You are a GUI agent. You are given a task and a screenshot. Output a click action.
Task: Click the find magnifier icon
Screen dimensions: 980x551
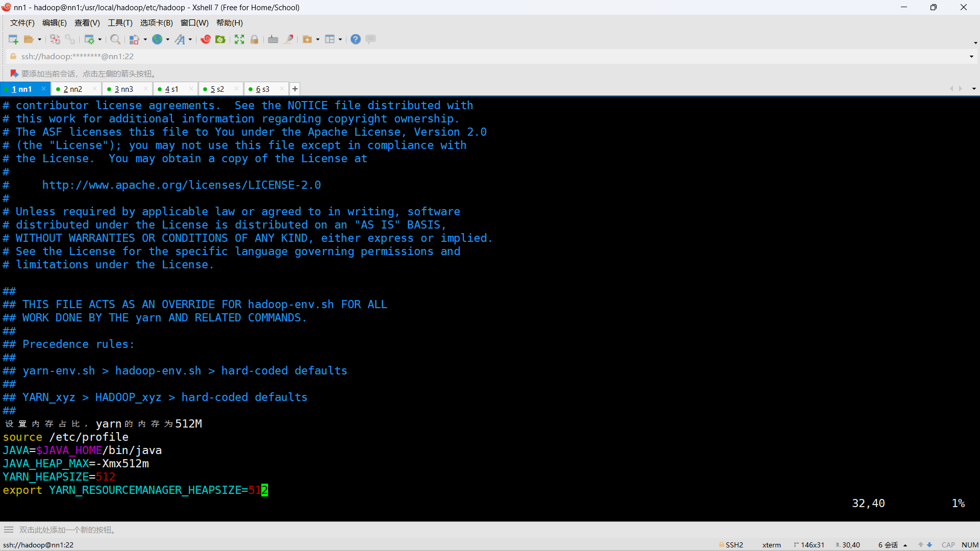115,39
